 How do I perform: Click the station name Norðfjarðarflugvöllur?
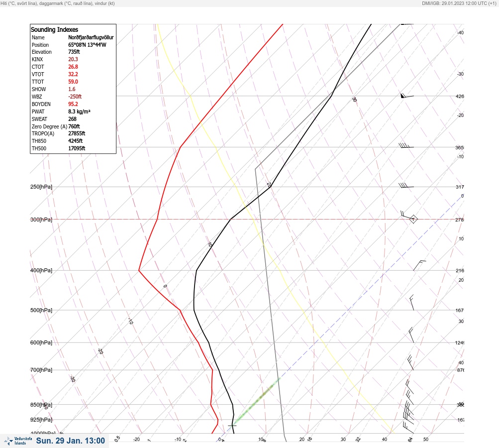click(x=91, y=37)
